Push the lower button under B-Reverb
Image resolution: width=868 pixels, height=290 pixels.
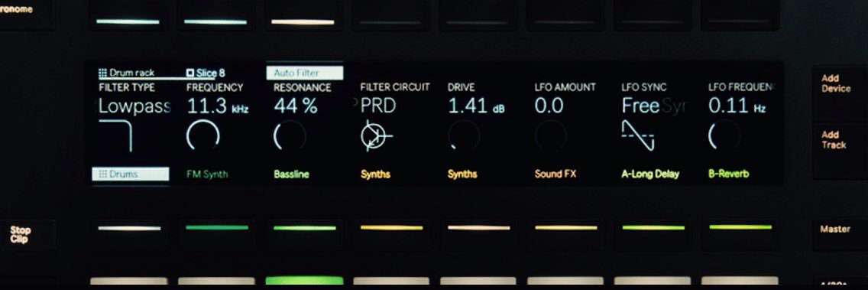[x=740, y=234]
